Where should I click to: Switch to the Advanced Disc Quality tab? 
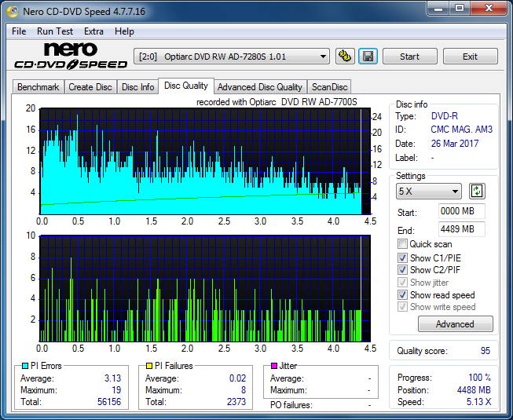point(260,87)
